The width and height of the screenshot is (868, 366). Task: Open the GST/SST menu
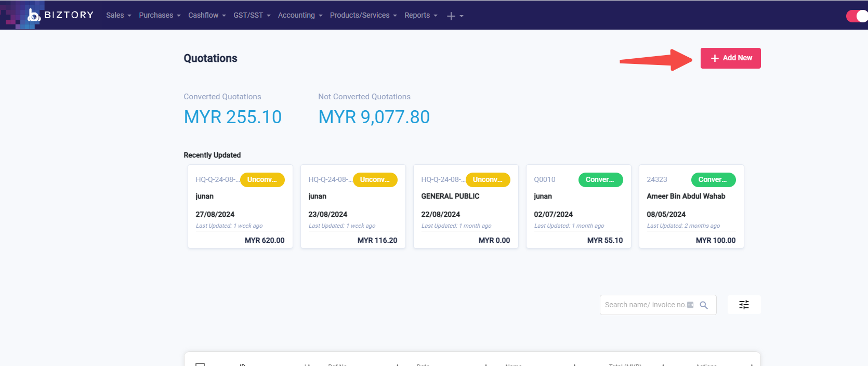click(x=252, y=15)
